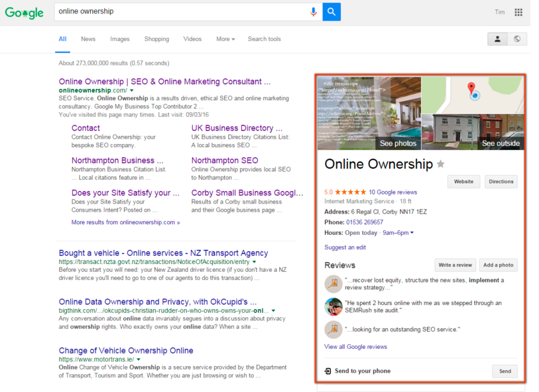The height and width of the screenshot is (392, 539).
Task: Show private results with person icon
Action: 497,39
